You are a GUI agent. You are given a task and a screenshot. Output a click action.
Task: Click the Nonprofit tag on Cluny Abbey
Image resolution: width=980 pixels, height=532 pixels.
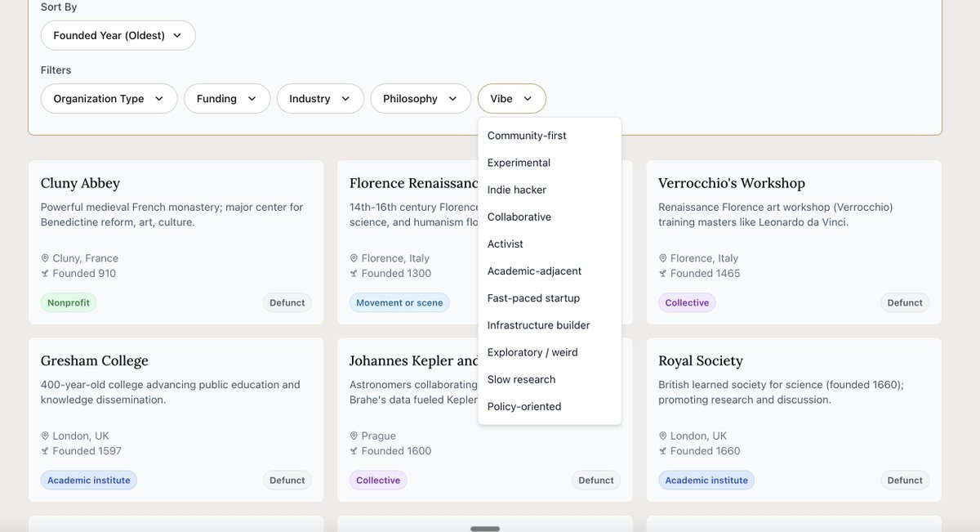(69, 303)
